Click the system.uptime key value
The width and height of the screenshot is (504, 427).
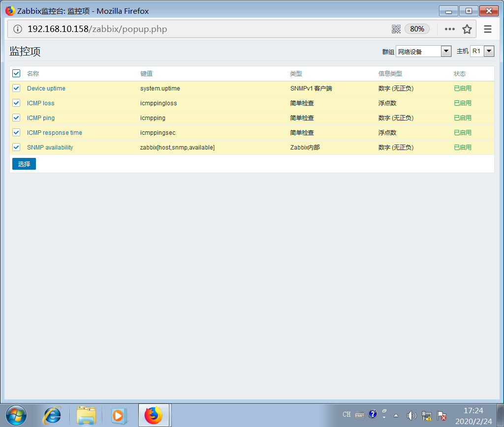[160, 89]
